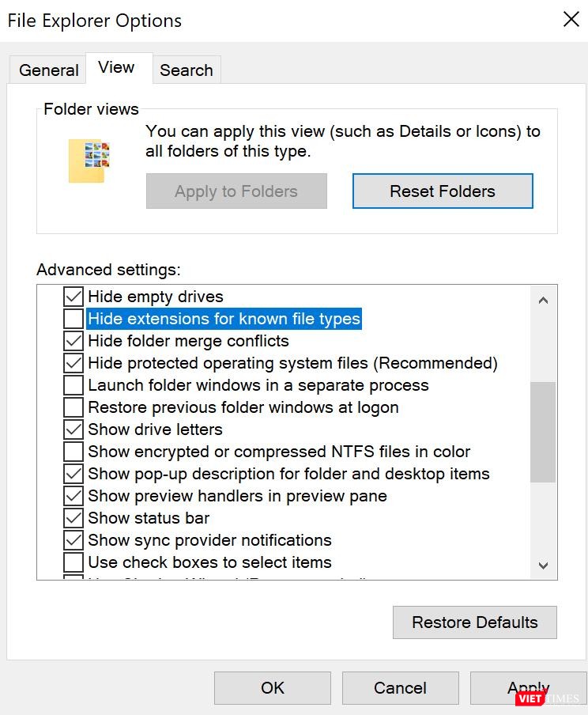Enable launching folder windows in separate process
The width and height of the screenshot is (588, 715).
(x=72, y=384)
